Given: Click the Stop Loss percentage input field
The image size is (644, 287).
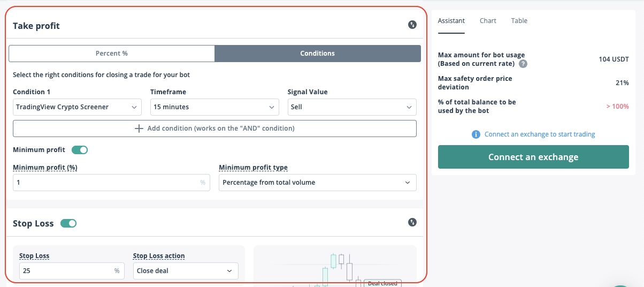Looking at the screenshot, I should 66,271.
